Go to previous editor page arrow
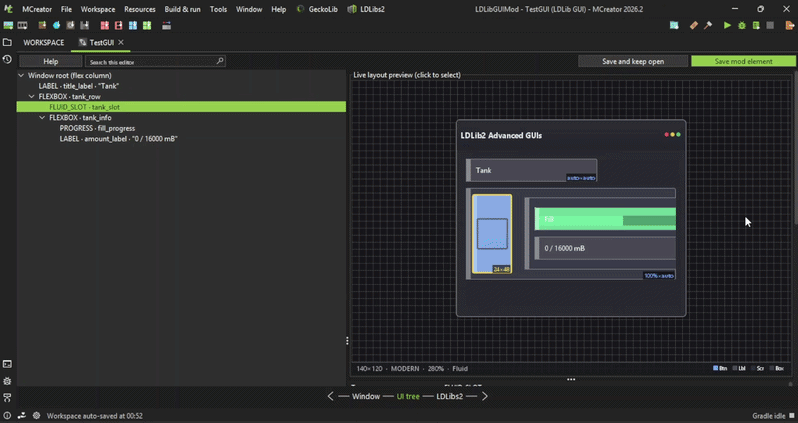This screenshot has width=798, height=423. coord(331,396)
